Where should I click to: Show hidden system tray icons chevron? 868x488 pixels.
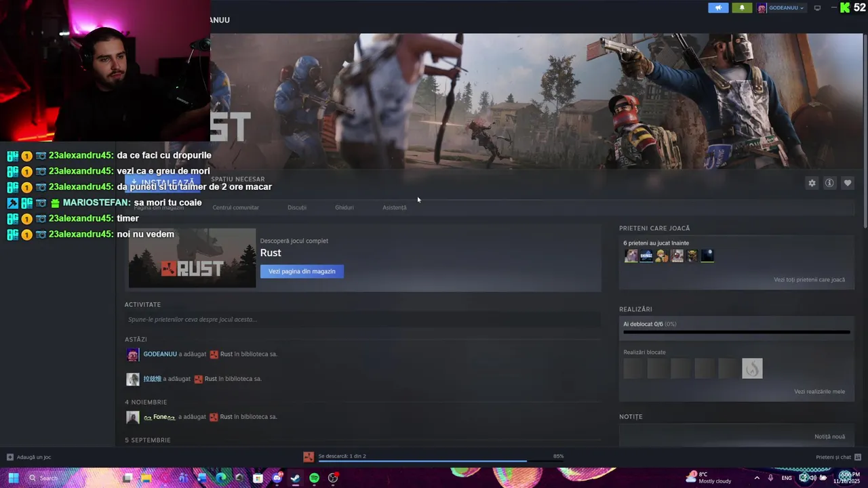tap(757, 478)
